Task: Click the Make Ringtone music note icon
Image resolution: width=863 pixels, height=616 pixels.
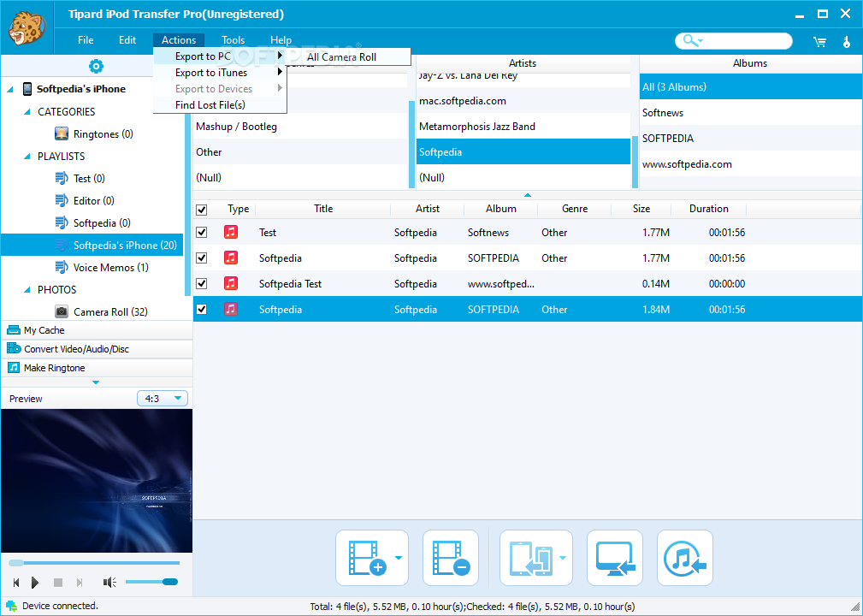Action: [x=13, y=367]
